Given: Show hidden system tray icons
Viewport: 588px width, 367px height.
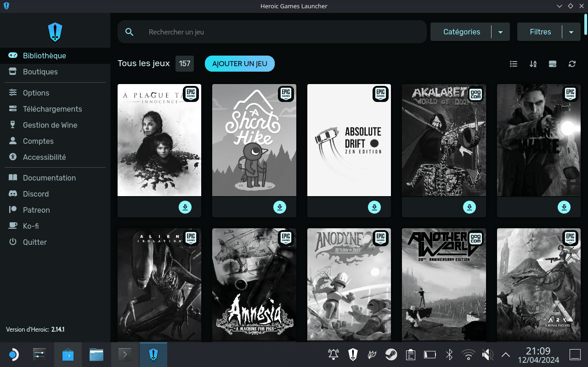Looking at the screenshot, I should (x=506, y=355).
